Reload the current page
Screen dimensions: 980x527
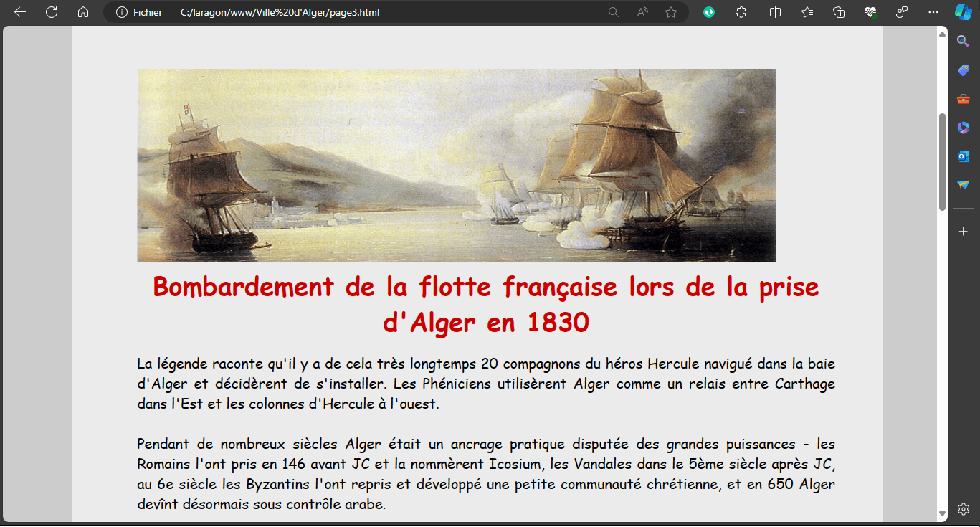pos(52,12)
